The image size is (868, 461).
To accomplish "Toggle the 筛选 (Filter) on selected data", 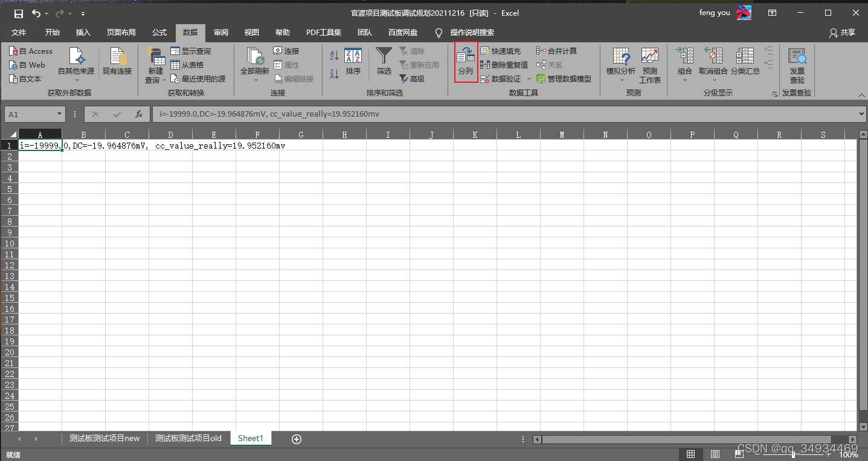I will point(384,62).
